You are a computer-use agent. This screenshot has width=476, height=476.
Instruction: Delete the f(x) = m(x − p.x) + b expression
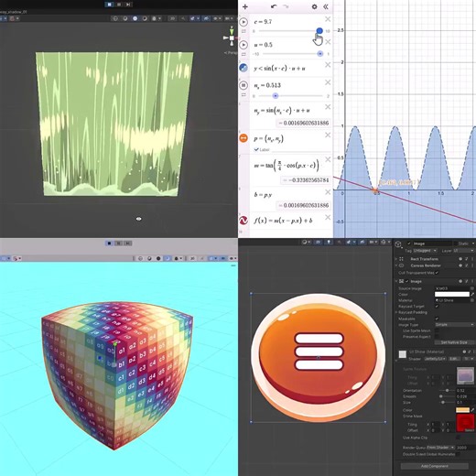coord(328,217)
